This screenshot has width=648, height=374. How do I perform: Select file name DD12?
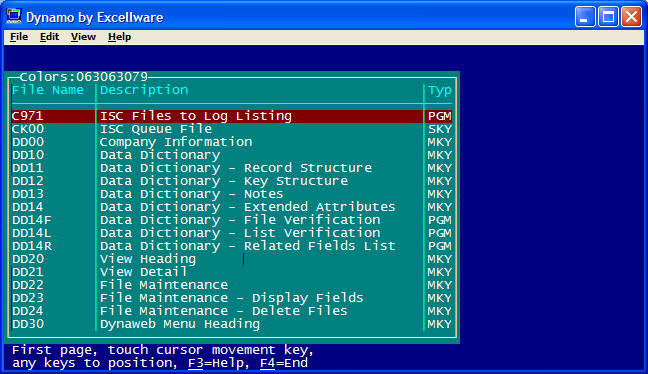[x=28, y=181]
